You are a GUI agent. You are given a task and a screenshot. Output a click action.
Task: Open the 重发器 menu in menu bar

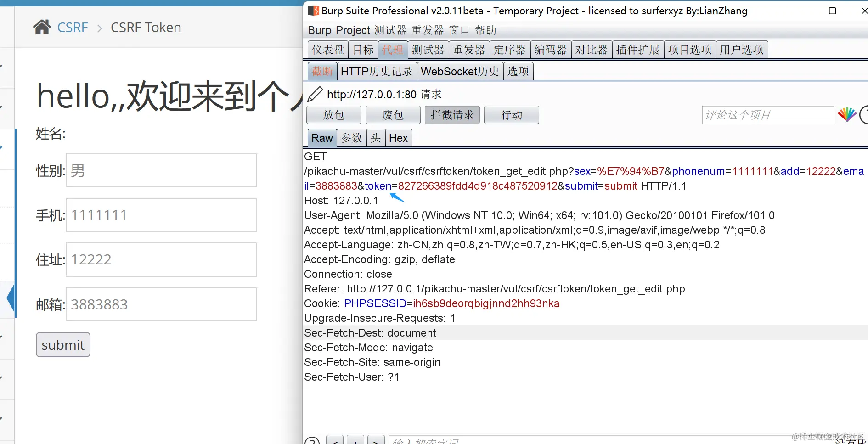[428, 30]
